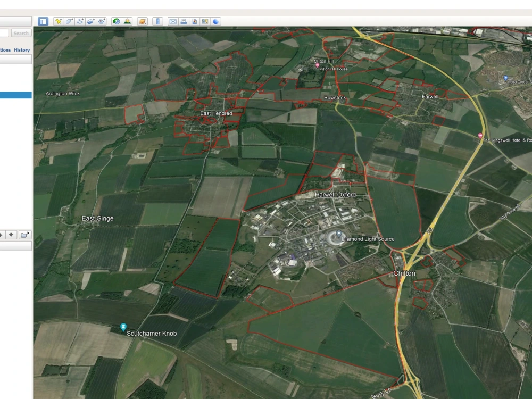Open the add folder button menu

[24, 235]
